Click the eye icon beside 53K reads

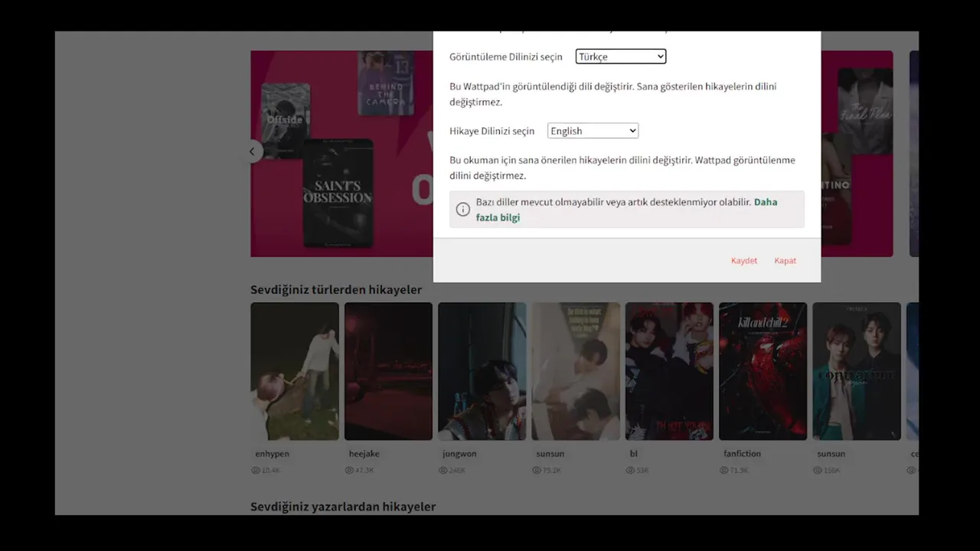tap(630, 471)
